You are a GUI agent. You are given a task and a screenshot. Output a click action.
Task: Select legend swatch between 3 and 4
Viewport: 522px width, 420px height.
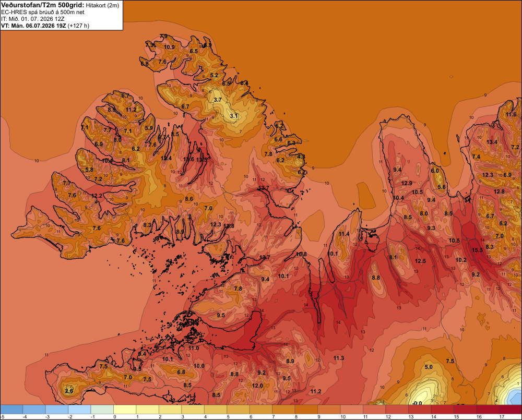tap(193, 410)
